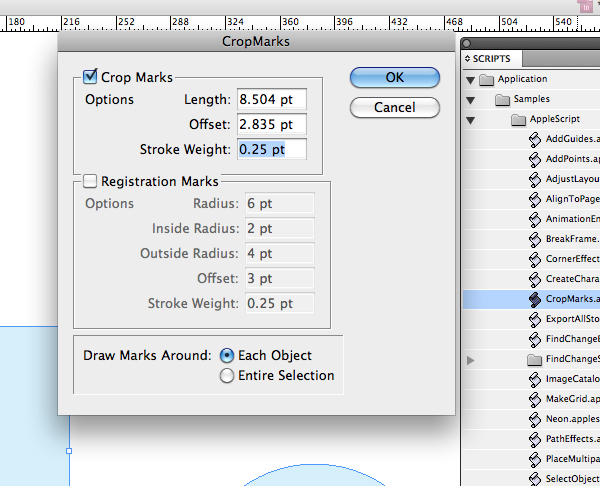Select the Entire Selection radio button
The height and width of the screenshot is (486, 600).
tap(227, 375)
